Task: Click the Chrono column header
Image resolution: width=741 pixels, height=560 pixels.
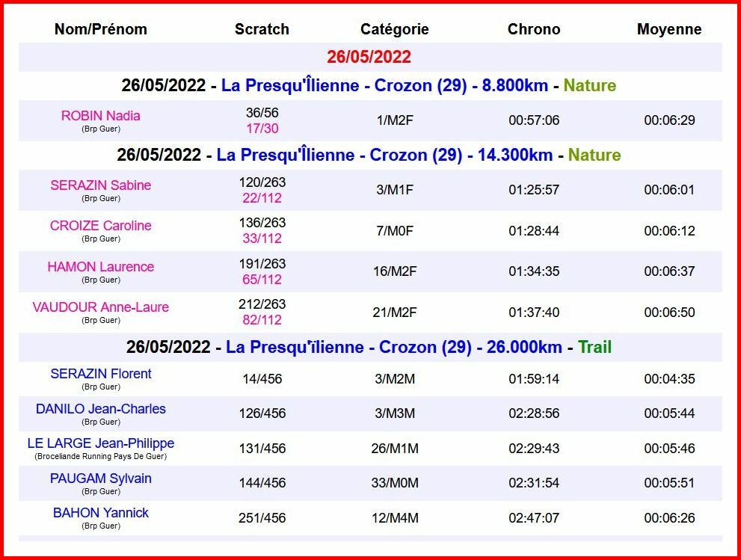Action: [533, 29]
